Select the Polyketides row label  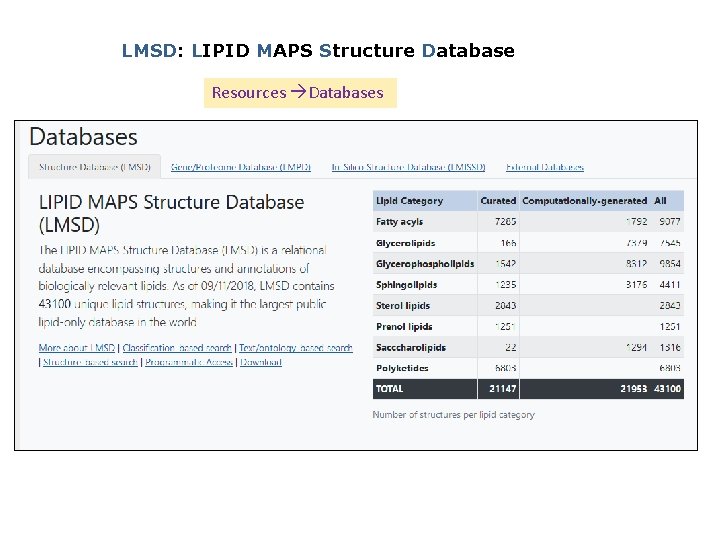[402, 368]
